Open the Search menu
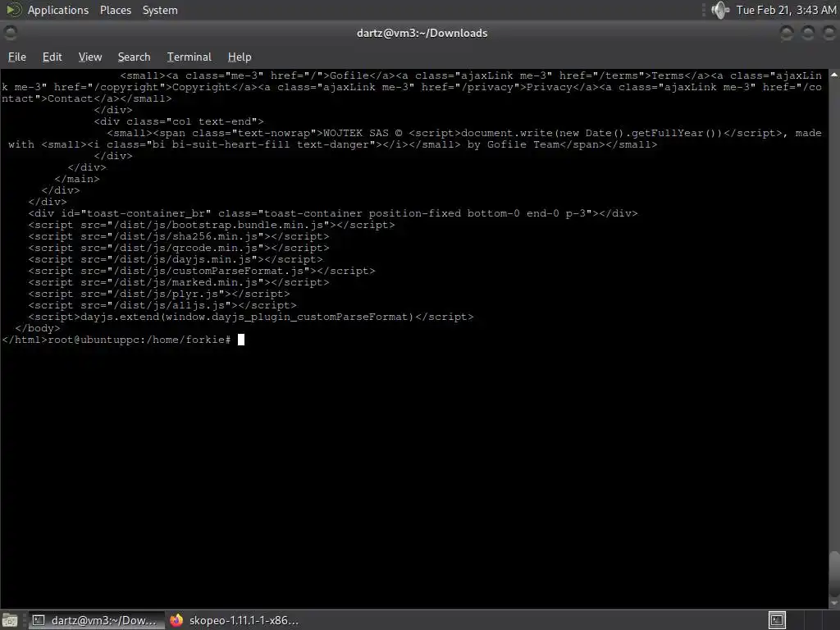The width and height of the screenshot is (840, 630). pyautogui.click(x=134, y=57)
